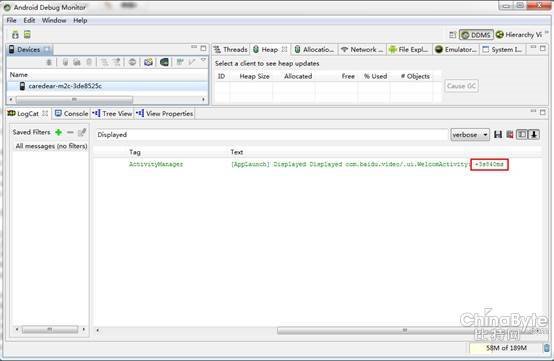Open the verbose log level dropdown
Screen dimensions: 554x361
coord(470,135)
